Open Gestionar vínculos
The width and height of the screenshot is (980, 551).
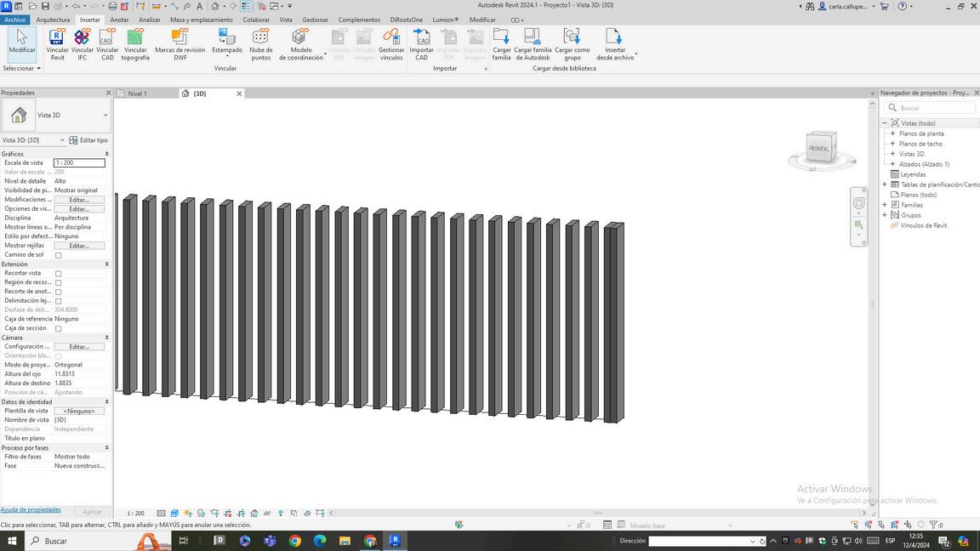(x=391, y=44)
